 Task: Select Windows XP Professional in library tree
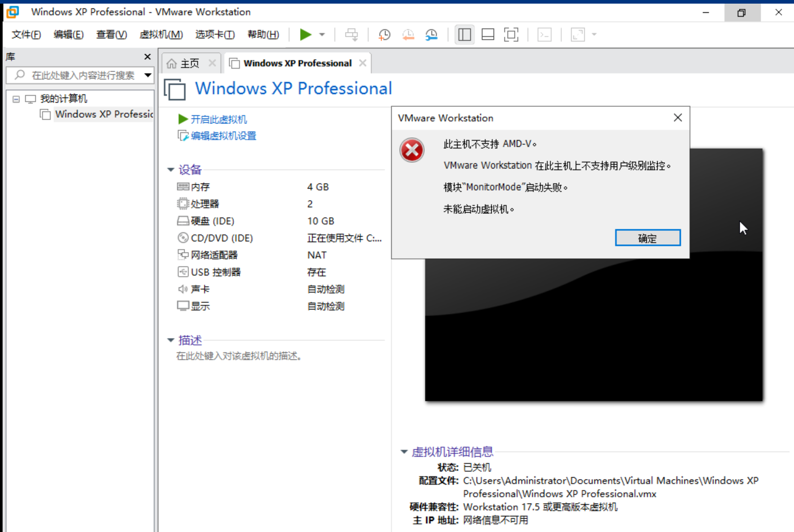tap(104, 114)
